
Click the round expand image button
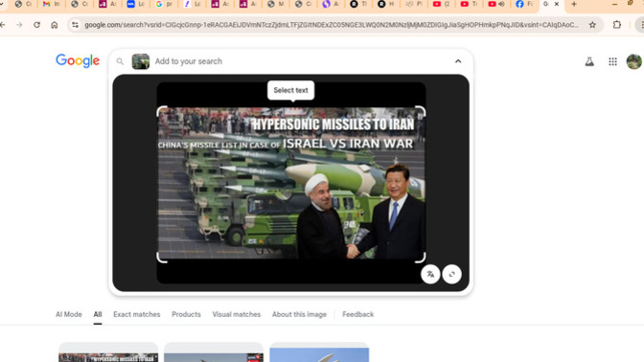[x=451, y=274]
